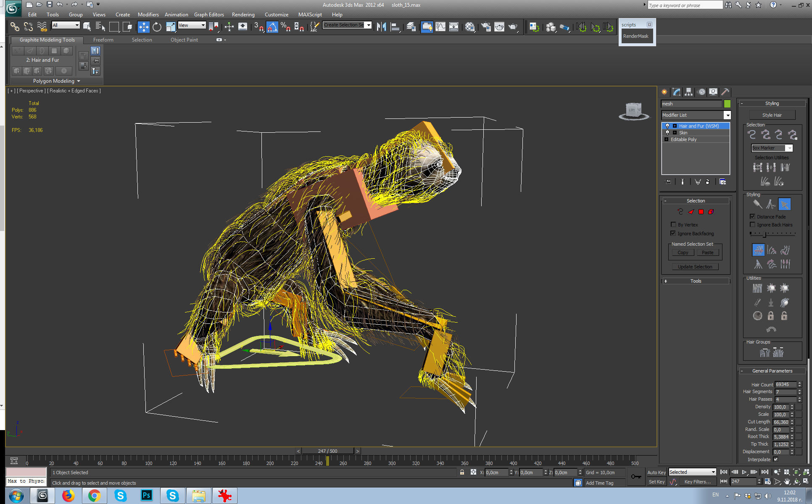
Task: Click the Unlock hairs utility icon
Action: pyautogui.click(x=784, y=316)
